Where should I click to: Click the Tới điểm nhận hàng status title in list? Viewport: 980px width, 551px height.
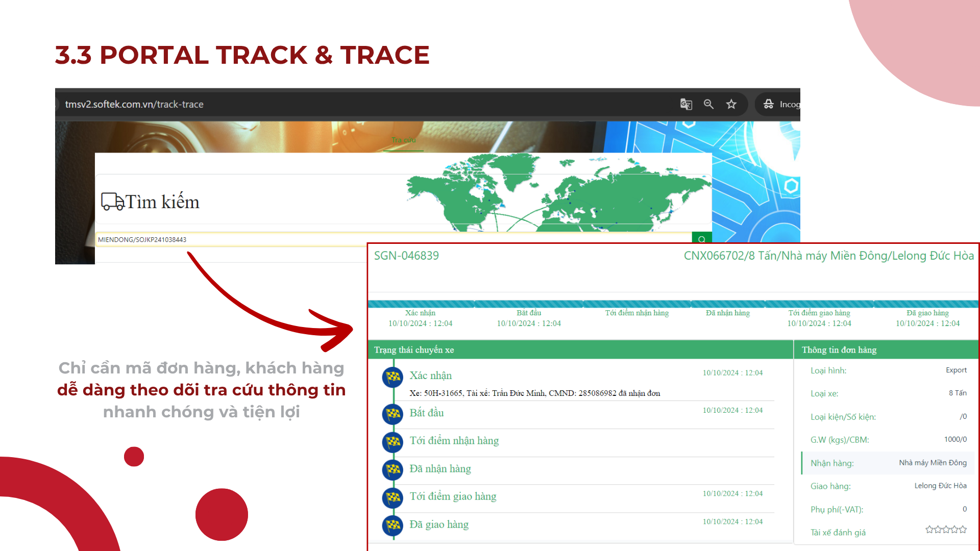pyautogui.click(x=454, y=441)
